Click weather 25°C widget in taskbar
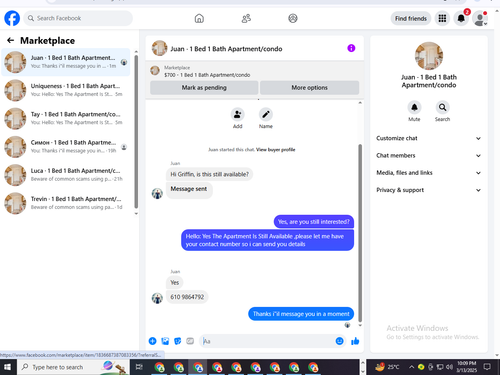This screenshot has height=375, width=500. [387, 367]
